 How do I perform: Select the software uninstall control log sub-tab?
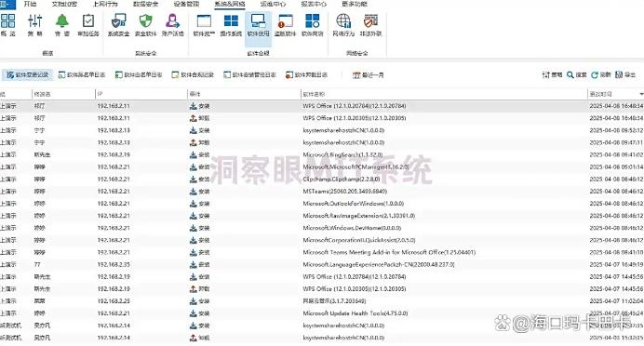[249, 75]
